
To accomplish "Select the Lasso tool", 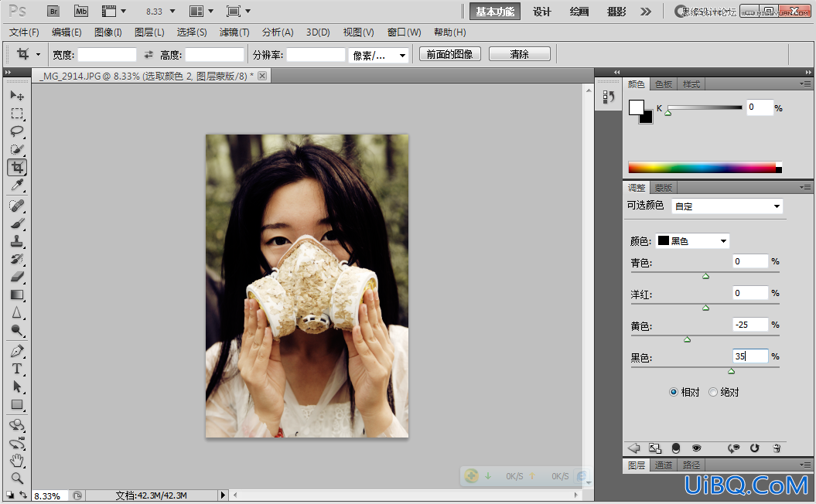I will (x=17, y=131).
